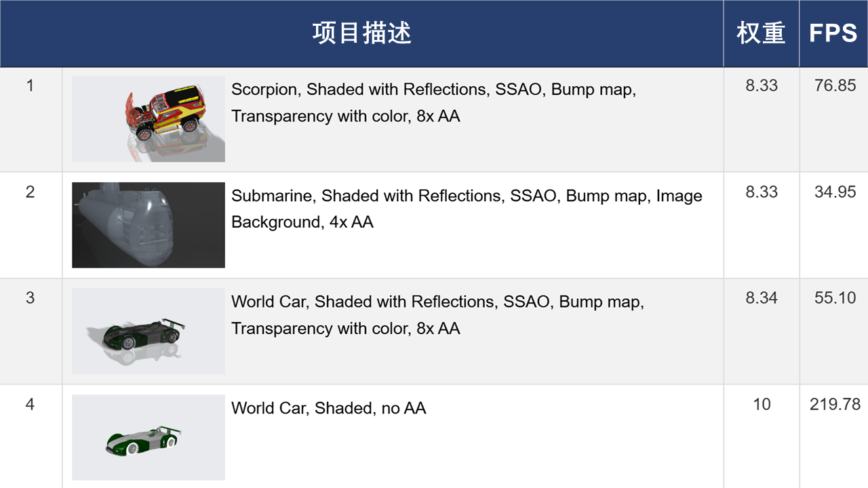Select the 219.78 FPS value

pyautogui.click(x=835, y=404)
